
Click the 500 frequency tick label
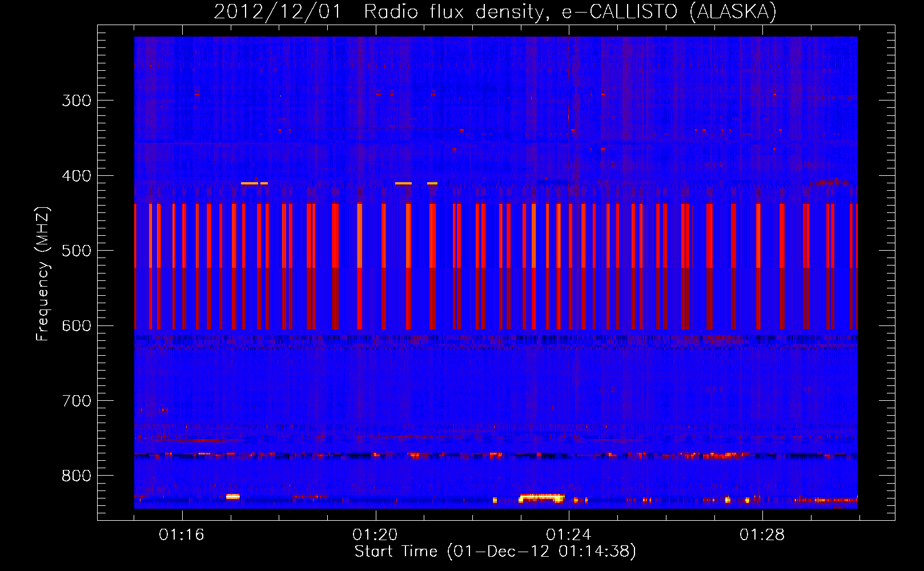pyautogui.click(x=77, y=251)
